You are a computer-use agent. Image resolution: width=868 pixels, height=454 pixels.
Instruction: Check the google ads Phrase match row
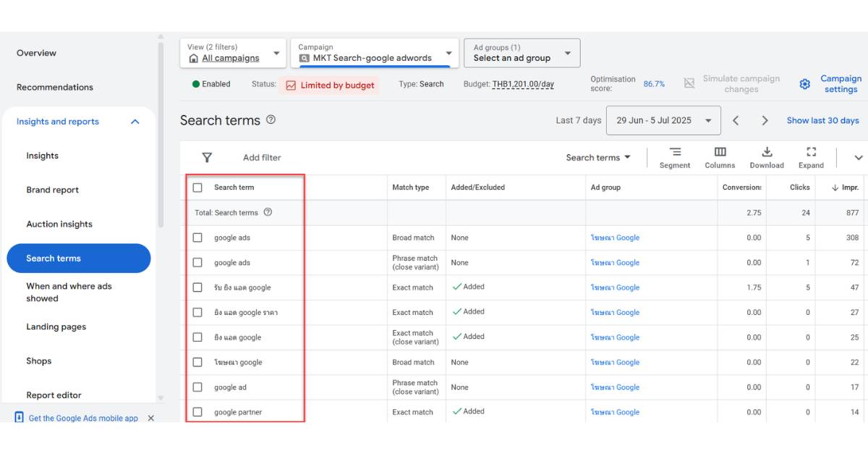[x=197, y=263]
